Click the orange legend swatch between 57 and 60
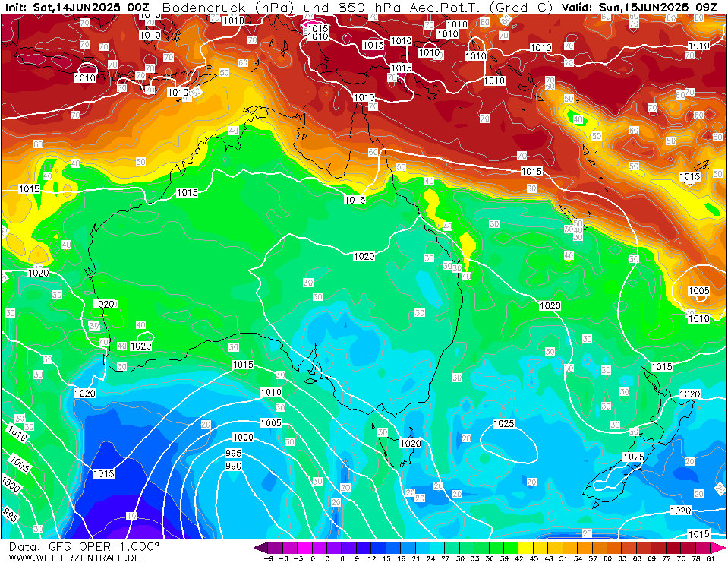This screenshot has width=728, height=563. pyautogui.click(x=600, y=547)
